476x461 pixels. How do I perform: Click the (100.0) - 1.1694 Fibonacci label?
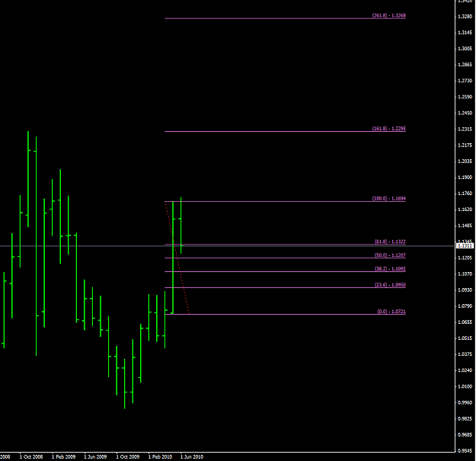389,198
